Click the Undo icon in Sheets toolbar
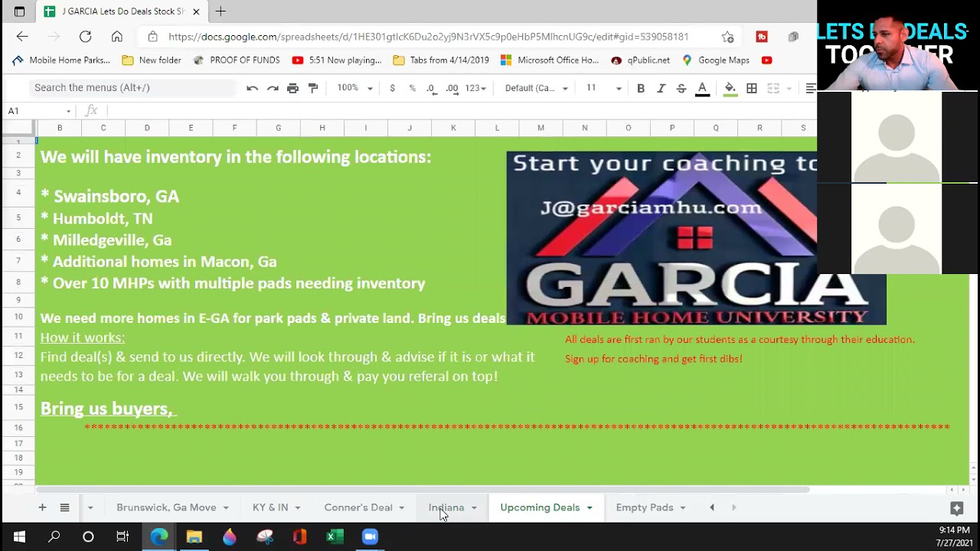 click(x=252, y=88)
